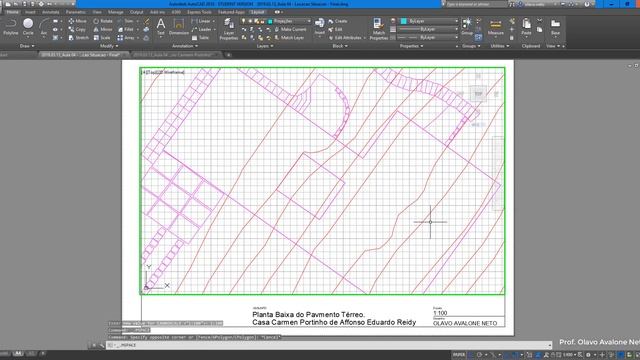
Task: Click the search keyword field
Action: 476,4
